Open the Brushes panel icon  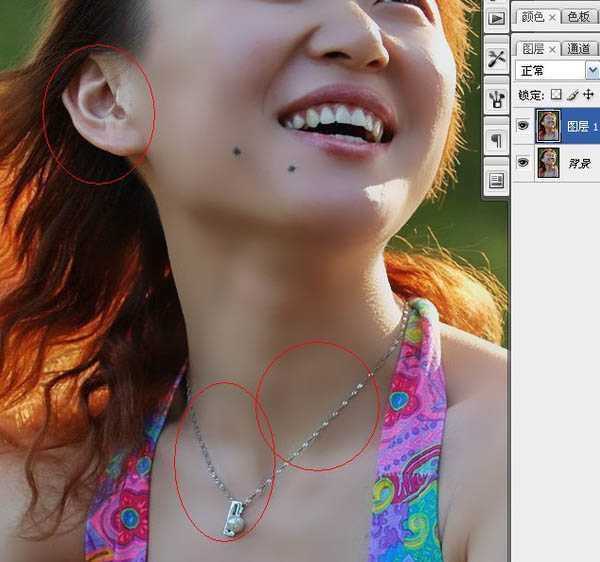click(496, 99)
